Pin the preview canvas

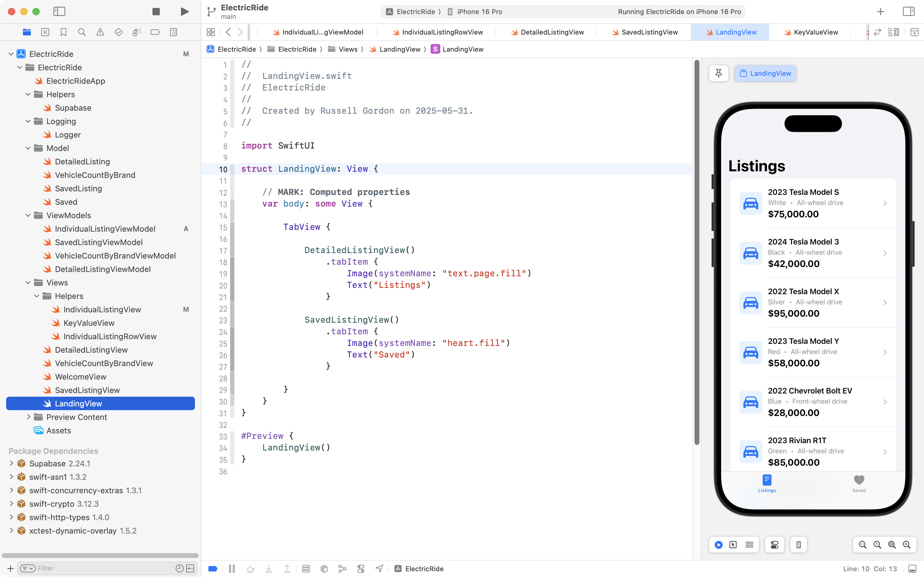point(718,73)
